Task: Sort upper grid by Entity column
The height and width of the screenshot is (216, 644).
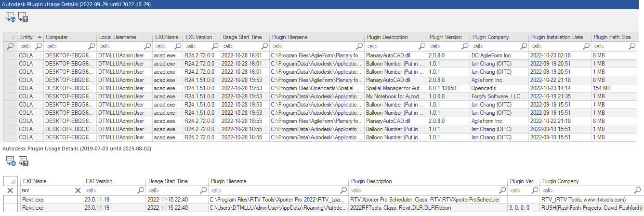Action: (30, 37)
